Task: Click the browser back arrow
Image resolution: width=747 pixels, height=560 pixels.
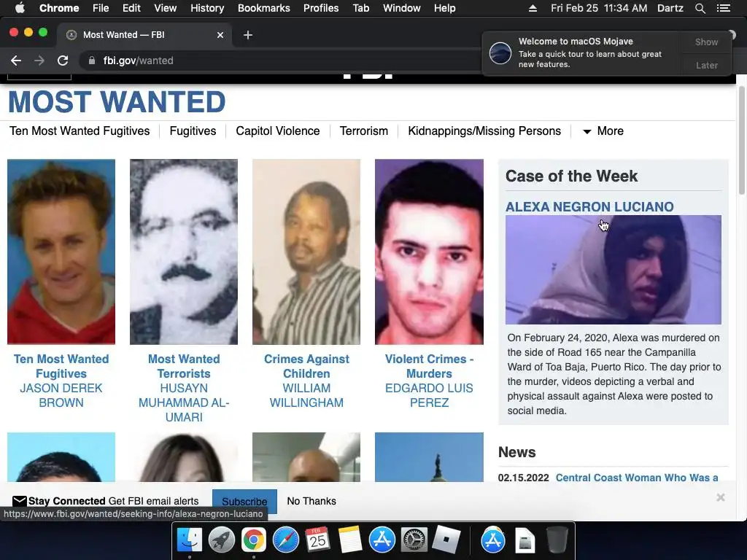Action: 16,61
